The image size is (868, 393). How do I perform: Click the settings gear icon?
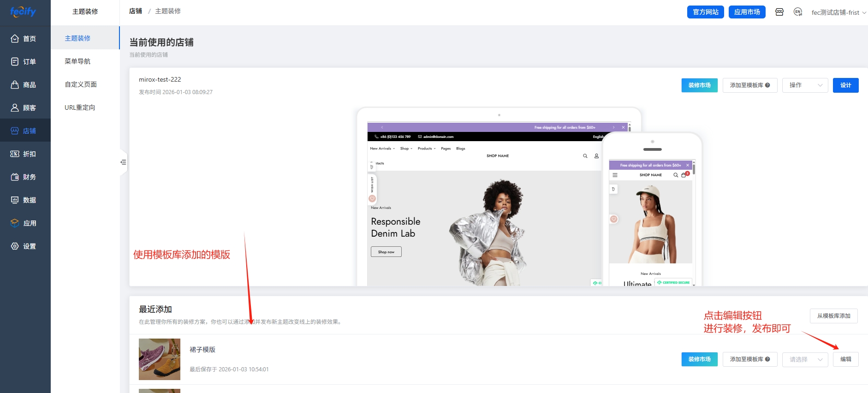tap(15, 246)
